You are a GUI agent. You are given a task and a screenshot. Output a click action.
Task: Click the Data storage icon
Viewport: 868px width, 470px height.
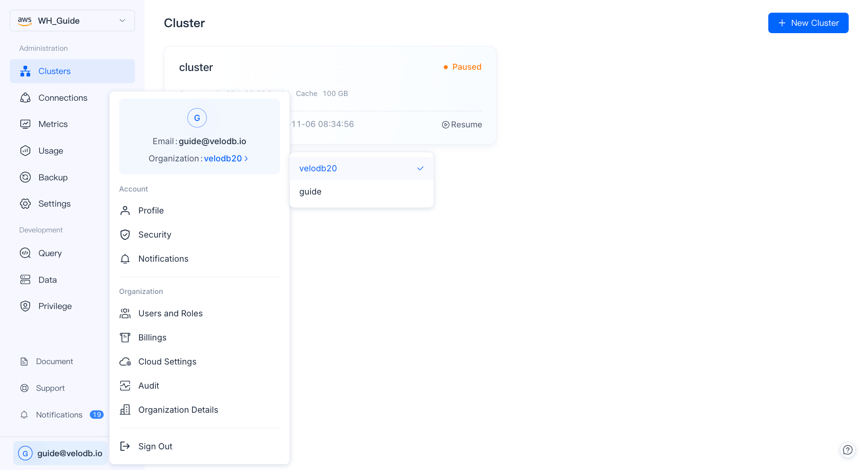point(25,280)
